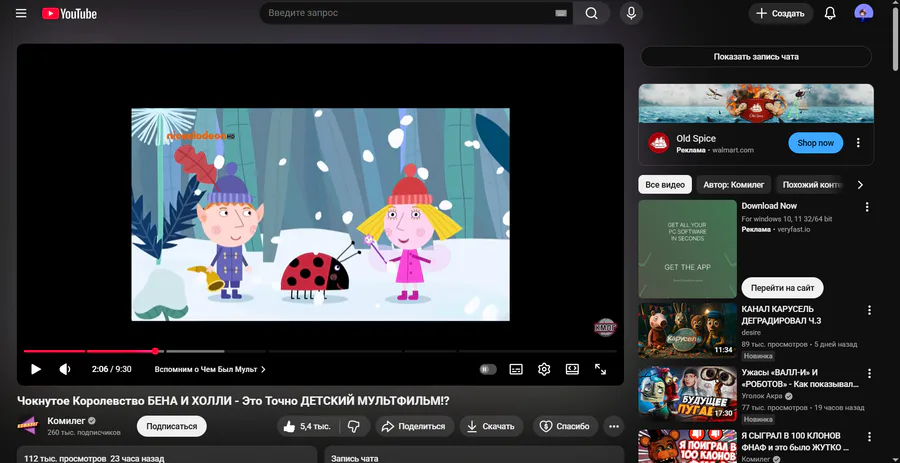Screen dimensions: 900x463
Task: Click the Поделиться share button
Action: coord(414,426)
